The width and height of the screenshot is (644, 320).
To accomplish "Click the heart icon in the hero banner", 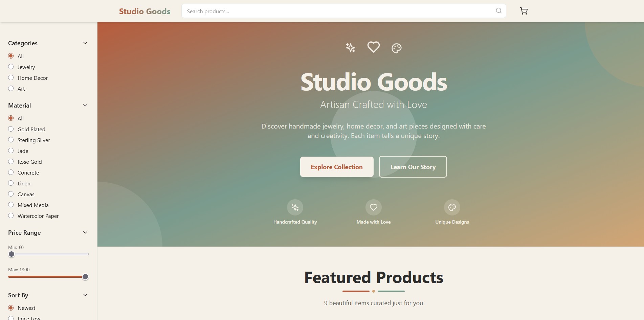I will pos(374,47).
